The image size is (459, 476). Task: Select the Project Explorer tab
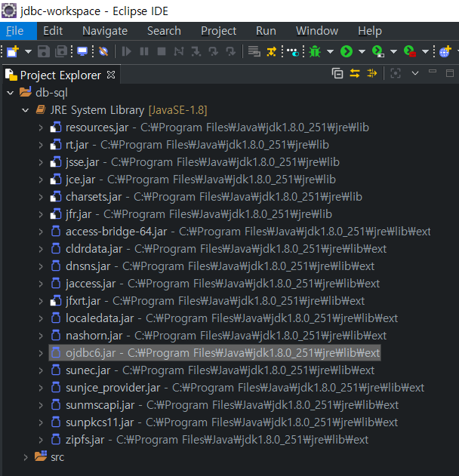tap(60, 75)
